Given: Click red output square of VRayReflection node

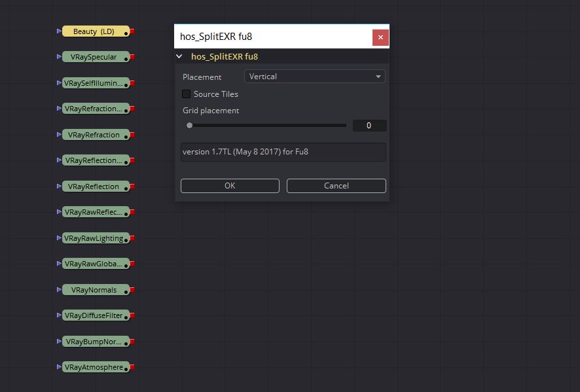Looking at the screenshot, I should coord(132,187).
